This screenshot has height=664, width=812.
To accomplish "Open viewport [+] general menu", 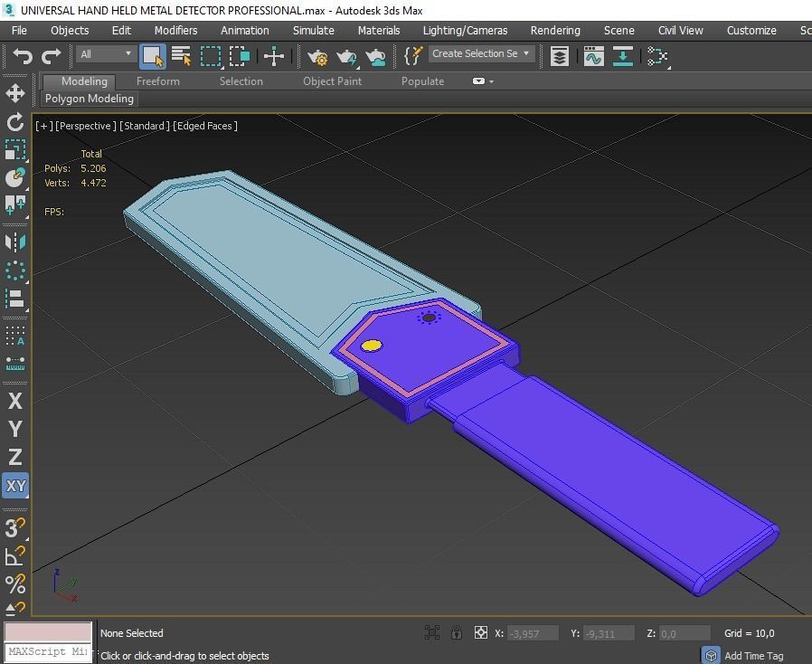I will 43,126.
